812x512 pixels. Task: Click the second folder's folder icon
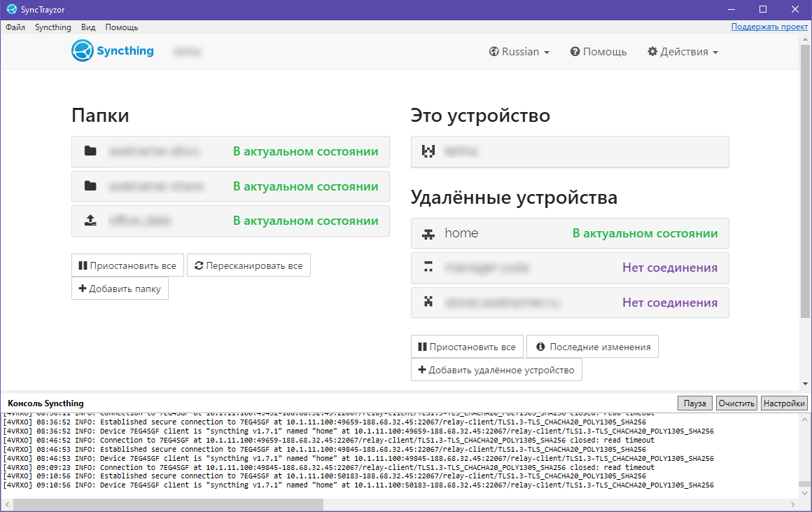[90, 186]
